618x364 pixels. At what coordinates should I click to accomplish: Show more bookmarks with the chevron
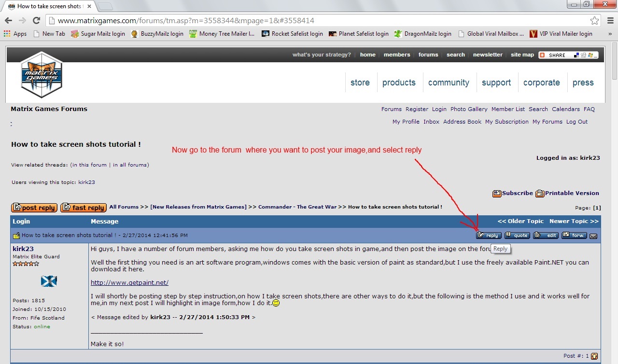(610, 34)
